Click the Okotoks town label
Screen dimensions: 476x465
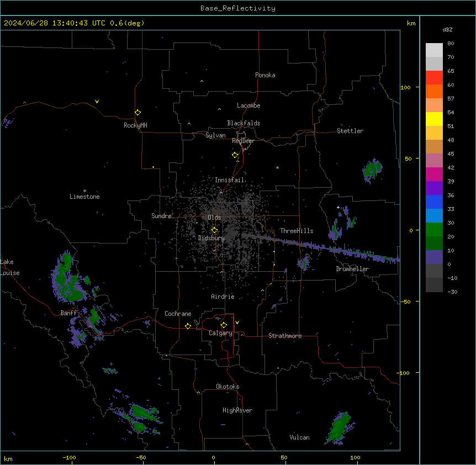pos(228,387)
